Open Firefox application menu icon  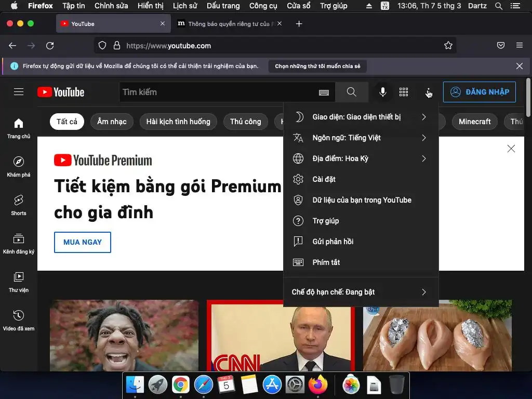point(520,45)
